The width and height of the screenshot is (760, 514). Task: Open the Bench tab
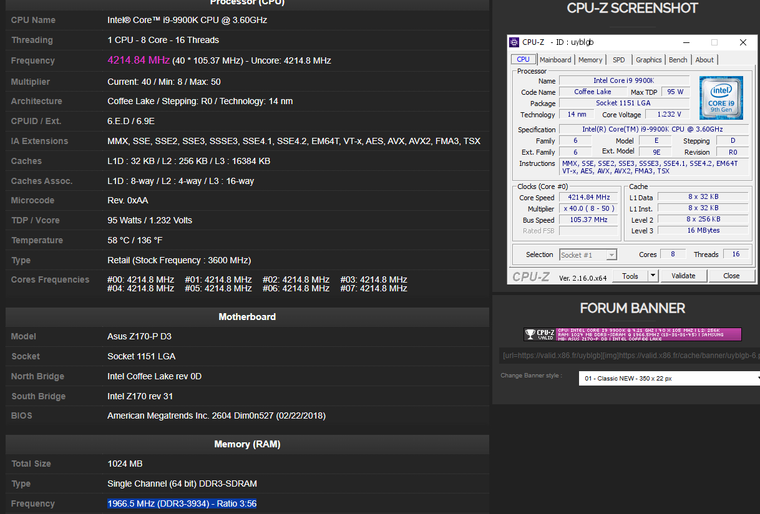pos(678,60)
